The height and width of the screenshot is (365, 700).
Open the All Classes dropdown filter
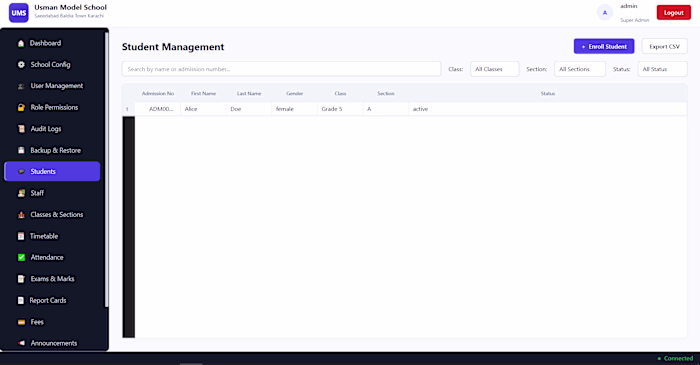(x=495, y=69)
